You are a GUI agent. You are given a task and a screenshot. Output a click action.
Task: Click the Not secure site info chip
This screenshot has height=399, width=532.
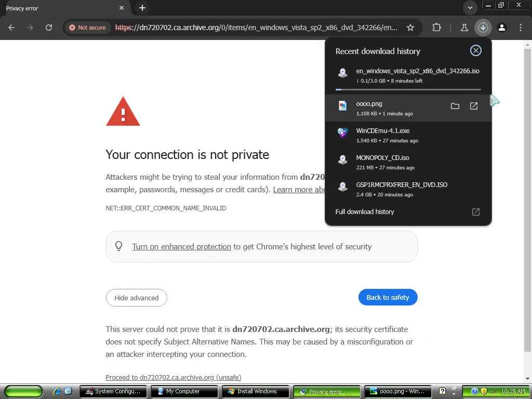point(88,28)
